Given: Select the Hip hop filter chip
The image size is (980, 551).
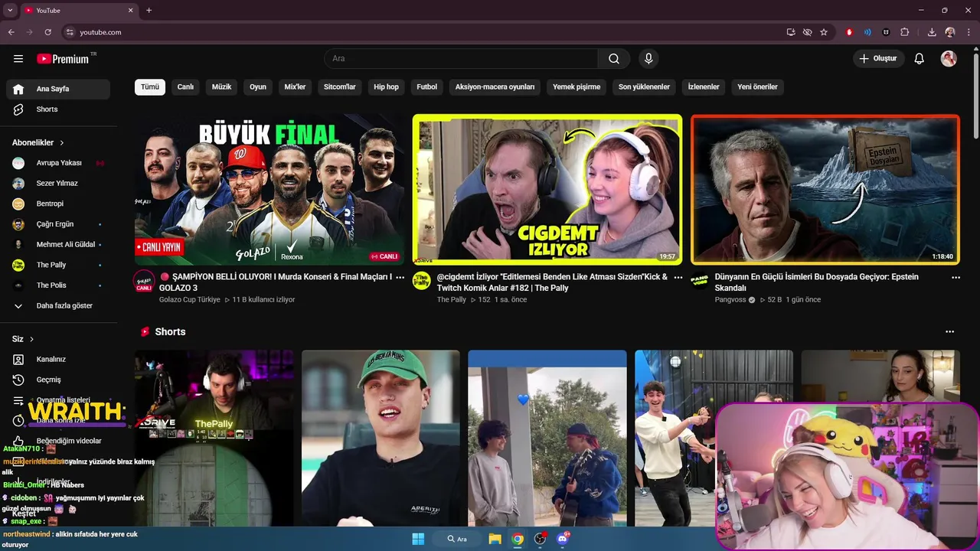Looking at the screenshot, I should coord(386,87).
